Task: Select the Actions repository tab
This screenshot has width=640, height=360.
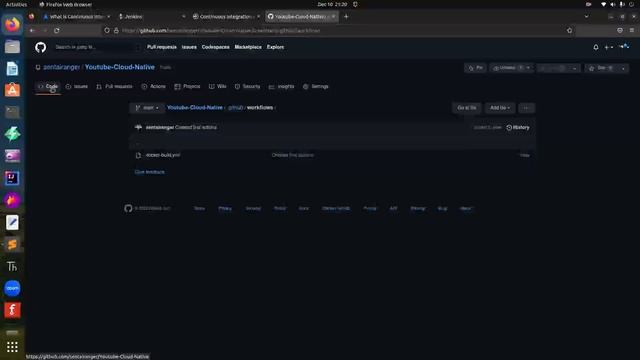Action: click(x=153, y=87)
